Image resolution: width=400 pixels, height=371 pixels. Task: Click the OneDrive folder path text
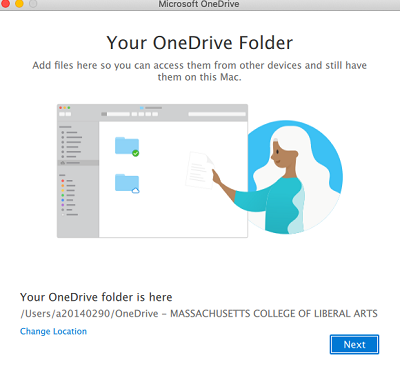pyautogui.click(x=199, y=314)
